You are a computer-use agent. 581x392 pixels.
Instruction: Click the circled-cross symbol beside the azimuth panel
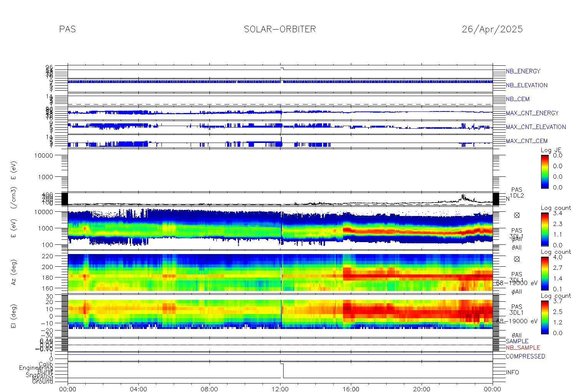pos(517,259)
